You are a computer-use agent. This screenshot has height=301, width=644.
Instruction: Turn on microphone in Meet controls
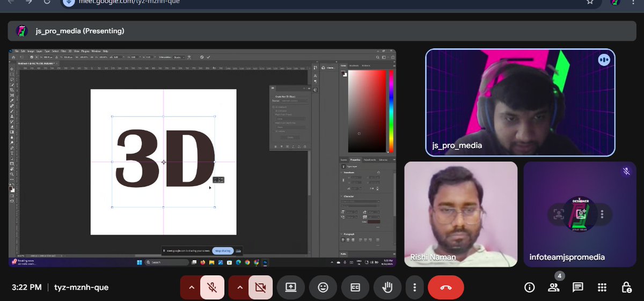pos(212,288)
